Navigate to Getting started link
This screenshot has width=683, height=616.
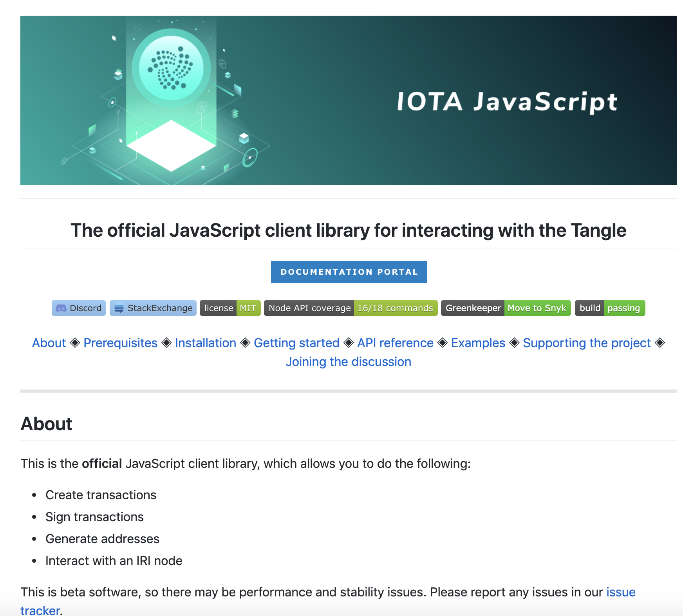click(x=297, y=343)
